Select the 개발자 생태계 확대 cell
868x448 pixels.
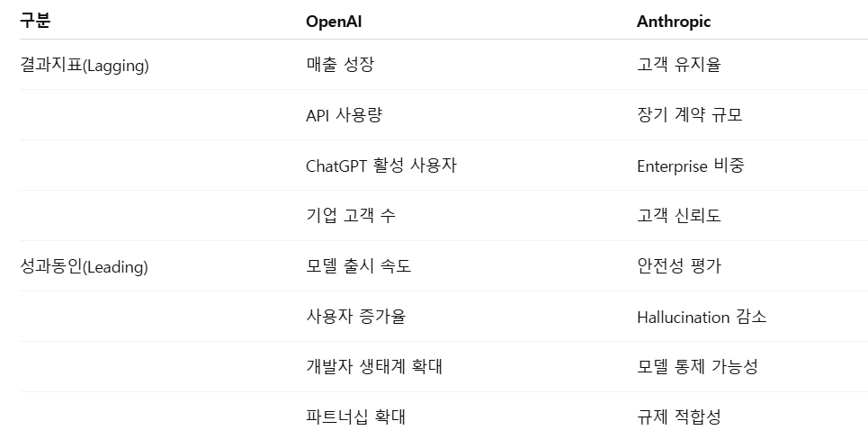(x=373, y=367)
